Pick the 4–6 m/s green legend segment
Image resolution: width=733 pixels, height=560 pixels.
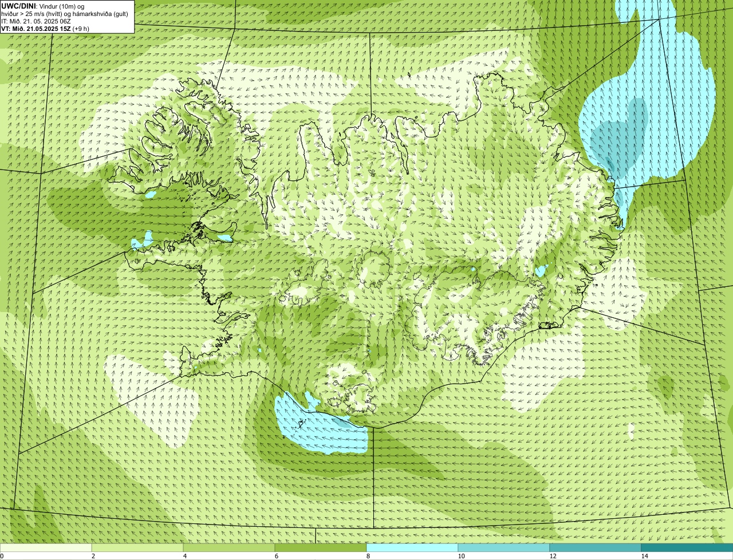229,547
